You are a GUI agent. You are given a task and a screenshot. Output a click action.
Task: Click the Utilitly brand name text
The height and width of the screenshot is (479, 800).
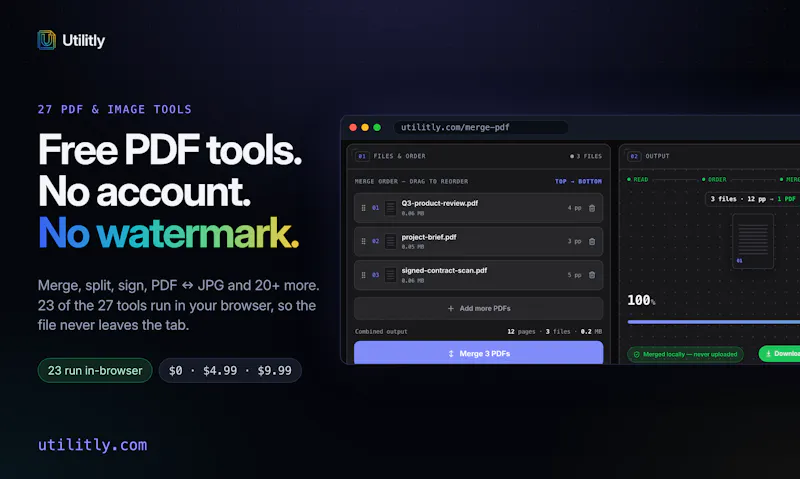point(83,40)
